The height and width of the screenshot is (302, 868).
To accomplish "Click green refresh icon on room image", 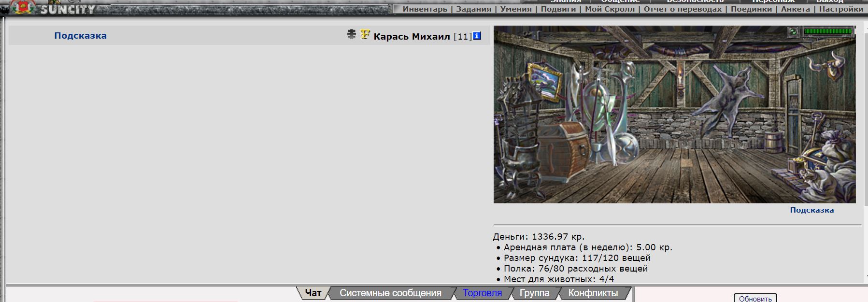I will 793,31.
